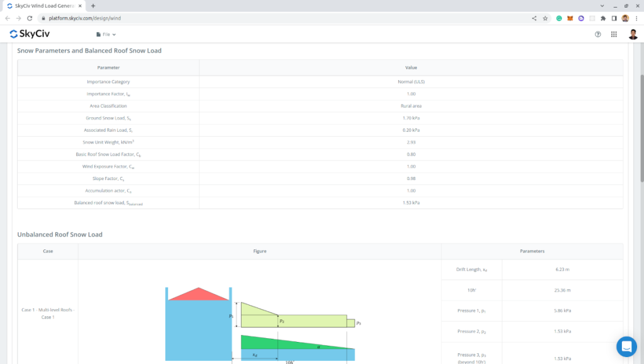Viewport: 644px width, 364px height.
Task: Open the MetaMask fox extension
Action: pyautogui.click(x=570, y=18)
